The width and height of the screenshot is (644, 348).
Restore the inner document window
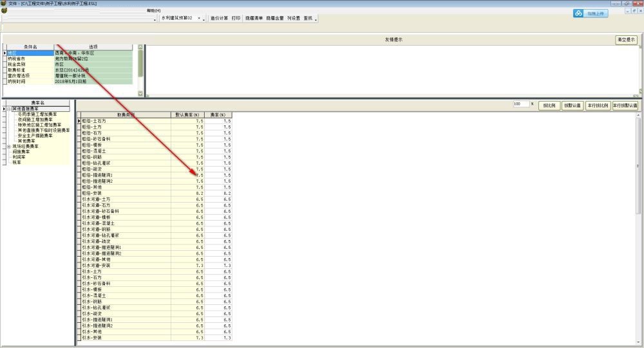[x=634, y=11]
